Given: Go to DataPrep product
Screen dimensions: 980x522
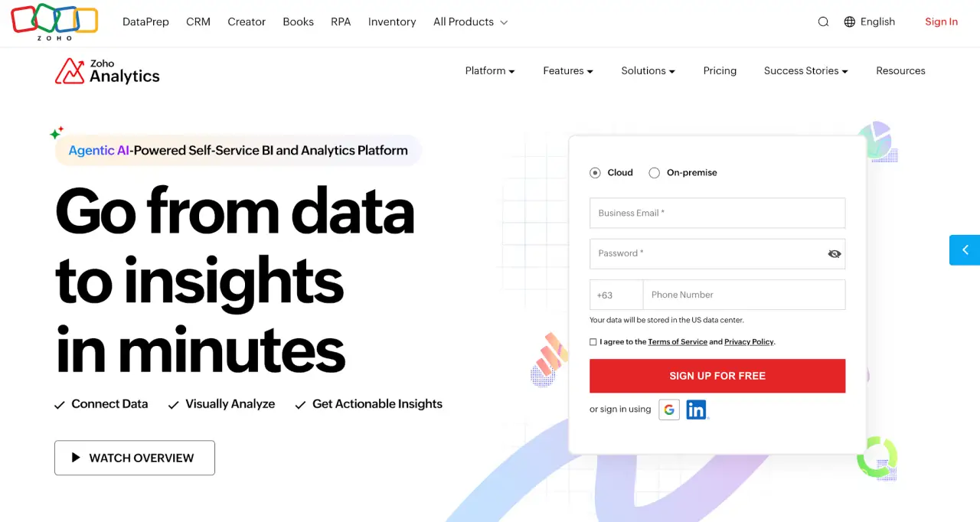Looking at the screenshot, I should click(145, 22).
